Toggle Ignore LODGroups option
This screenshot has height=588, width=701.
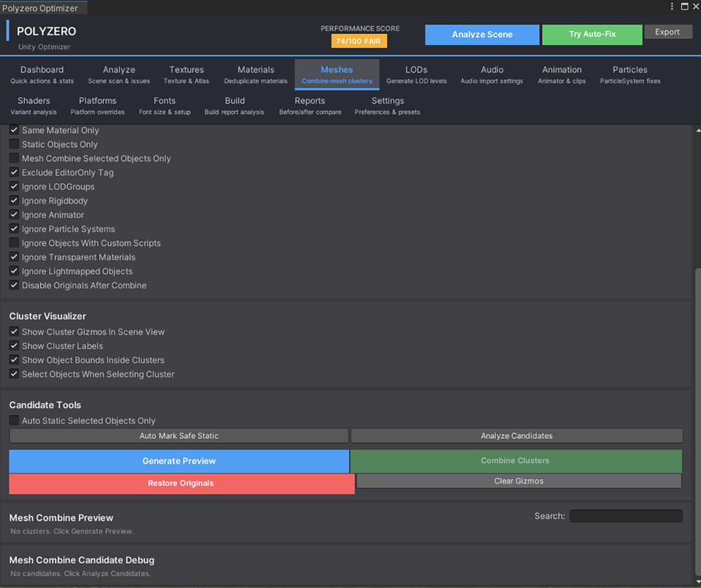(x=14, y=186)
